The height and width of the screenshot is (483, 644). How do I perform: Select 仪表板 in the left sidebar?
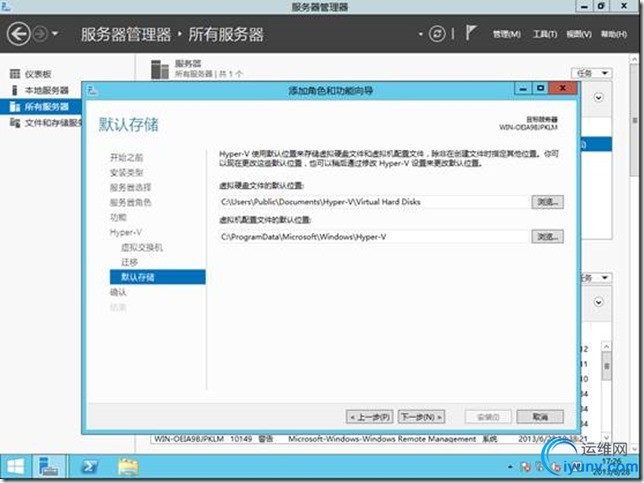click(x=38, y=74)
